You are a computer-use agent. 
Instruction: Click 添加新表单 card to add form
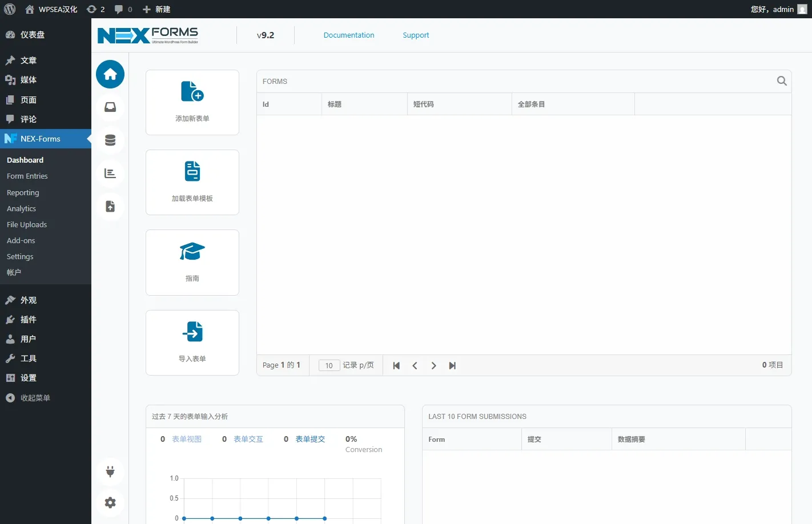pyautogui.click(x=192, y=103)
